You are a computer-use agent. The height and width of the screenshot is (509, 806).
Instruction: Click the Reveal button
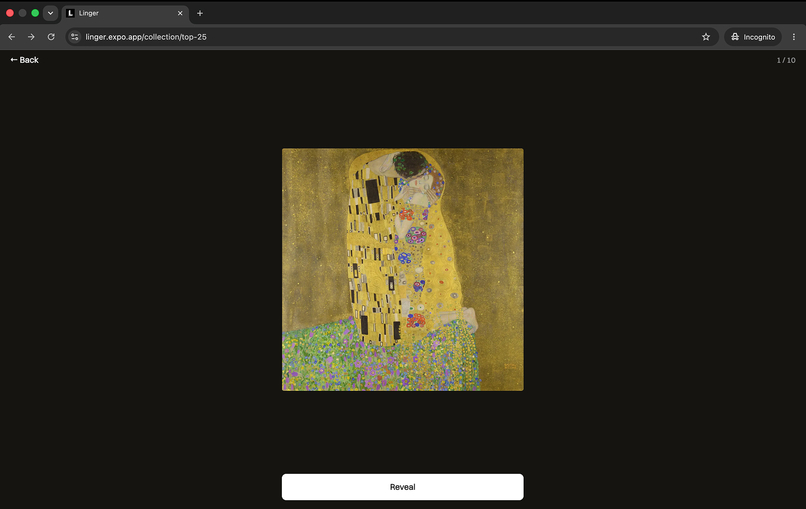402,487
